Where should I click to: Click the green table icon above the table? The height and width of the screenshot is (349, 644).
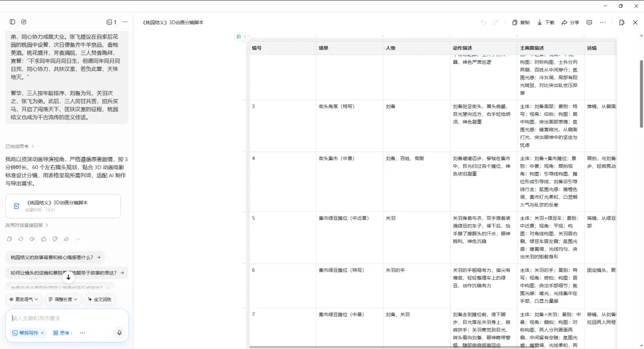click(x=239, y=36)
